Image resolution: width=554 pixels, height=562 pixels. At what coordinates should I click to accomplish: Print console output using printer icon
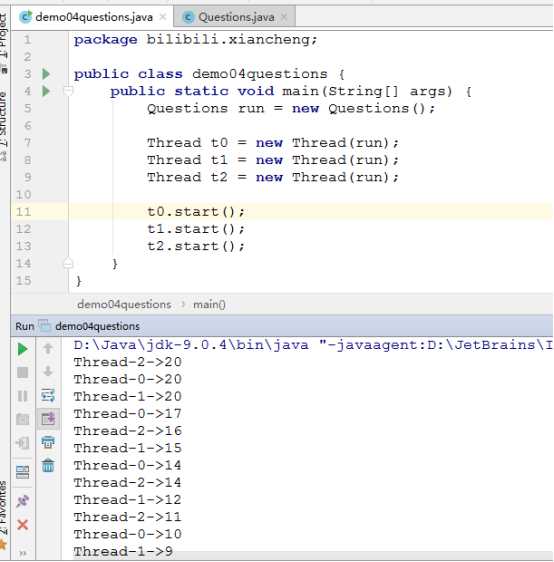(x=48, y=442)
